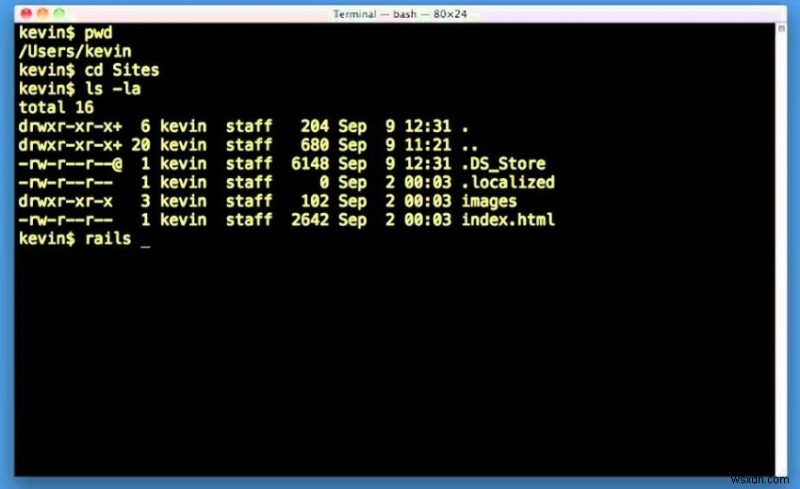This screenshot has width=800, height=489.
Task: Click the 'Terminal — bash — 80×24' title
Action: point(400,14)
